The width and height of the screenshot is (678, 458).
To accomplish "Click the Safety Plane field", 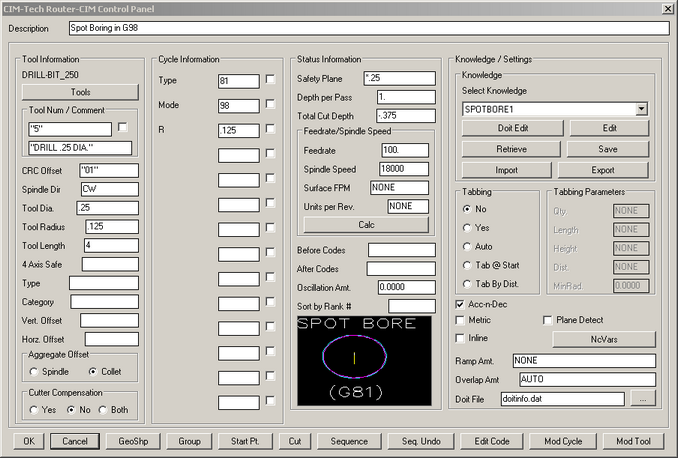I will 400,78.
